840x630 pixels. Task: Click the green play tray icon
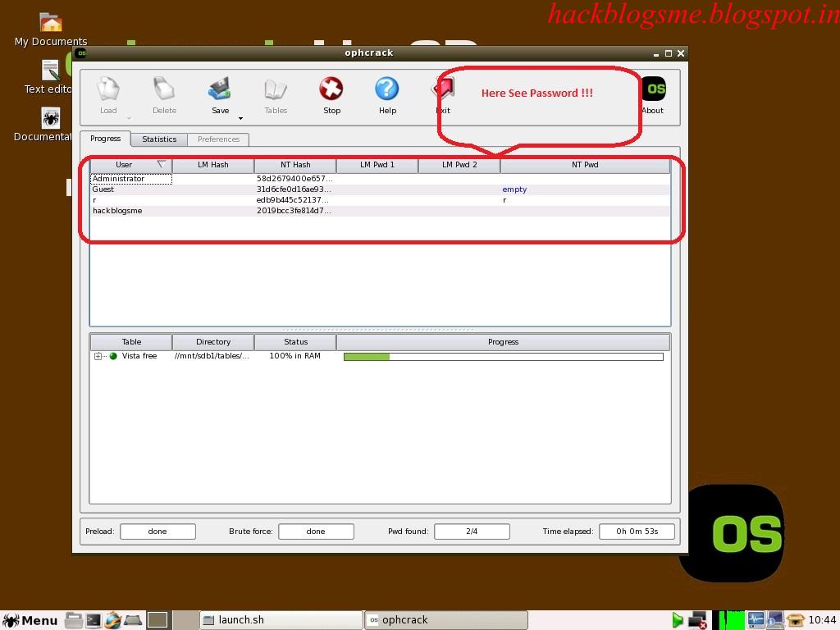click(677, 620)
